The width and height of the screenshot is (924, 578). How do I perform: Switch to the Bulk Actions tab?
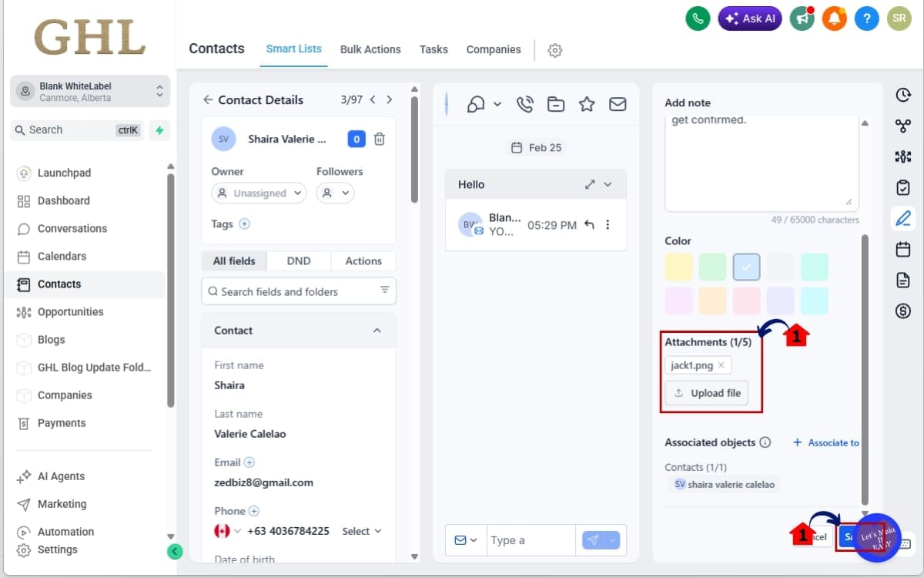click(370, 49)
